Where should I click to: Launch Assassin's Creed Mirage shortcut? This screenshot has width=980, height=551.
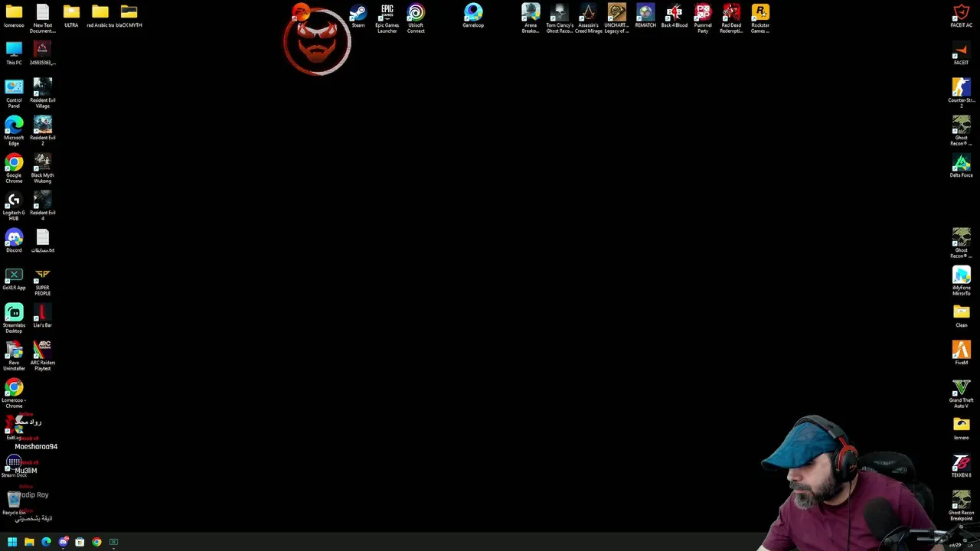coord(588,18)
